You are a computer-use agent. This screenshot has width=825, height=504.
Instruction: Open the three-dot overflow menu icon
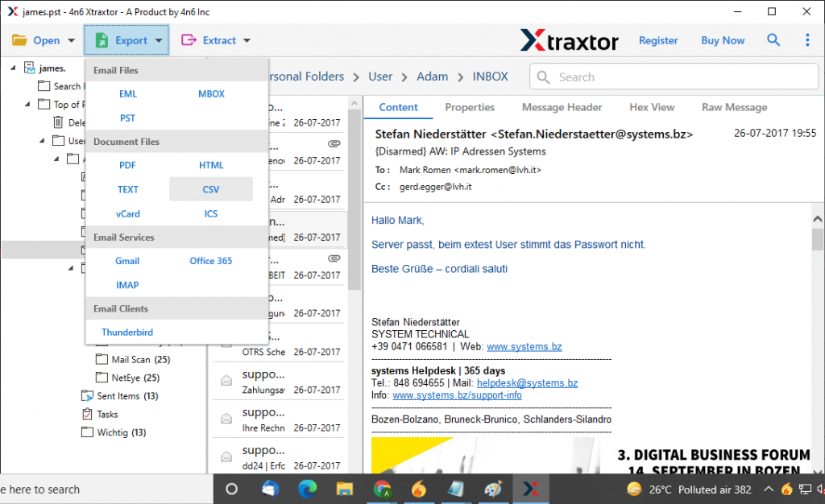pos(808,39)
